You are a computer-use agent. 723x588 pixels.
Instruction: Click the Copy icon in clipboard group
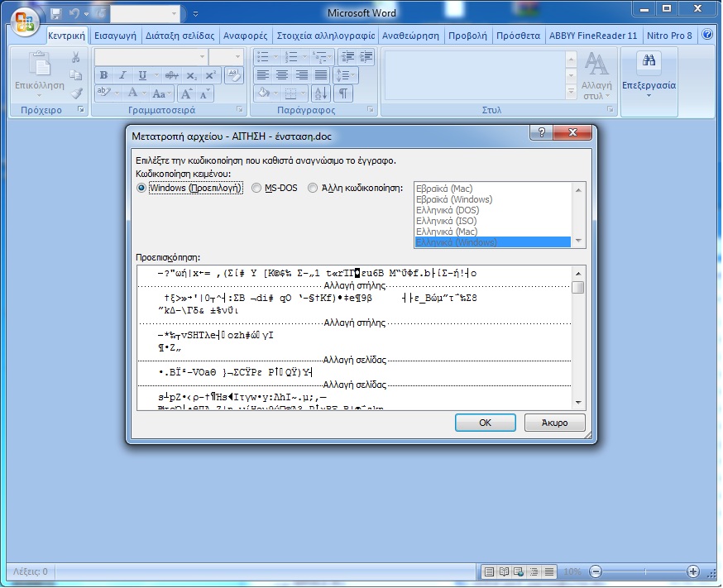point(75,75)
